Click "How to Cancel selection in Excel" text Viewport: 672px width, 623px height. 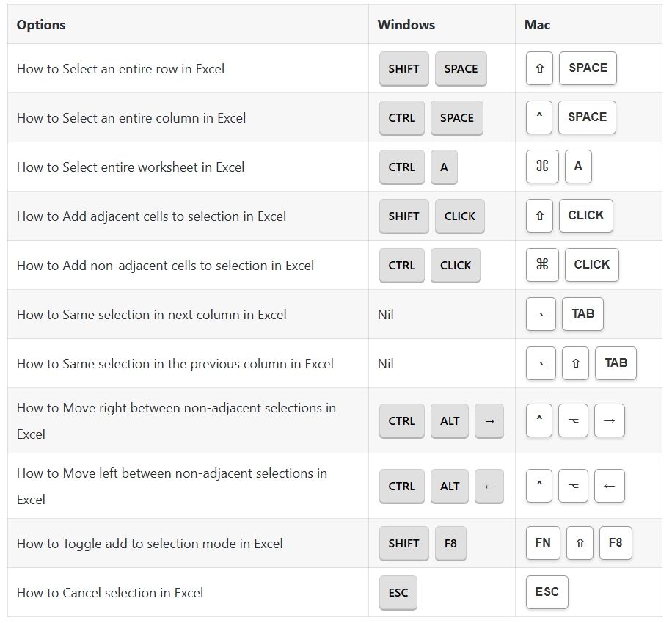click(x=110, y=593)
